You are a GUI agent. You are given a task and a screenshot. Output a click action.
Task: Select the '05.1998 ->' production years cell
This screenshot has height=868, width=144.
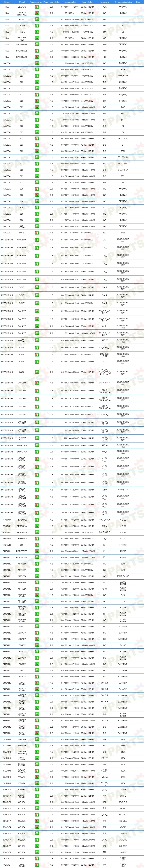[70, 13]
